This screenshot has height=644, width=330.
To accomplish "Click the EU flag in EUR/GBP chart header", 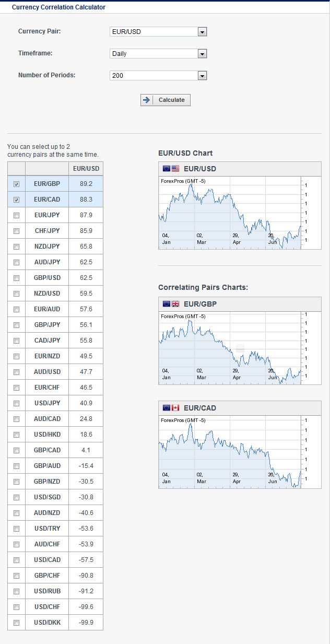I will [167, 304].
